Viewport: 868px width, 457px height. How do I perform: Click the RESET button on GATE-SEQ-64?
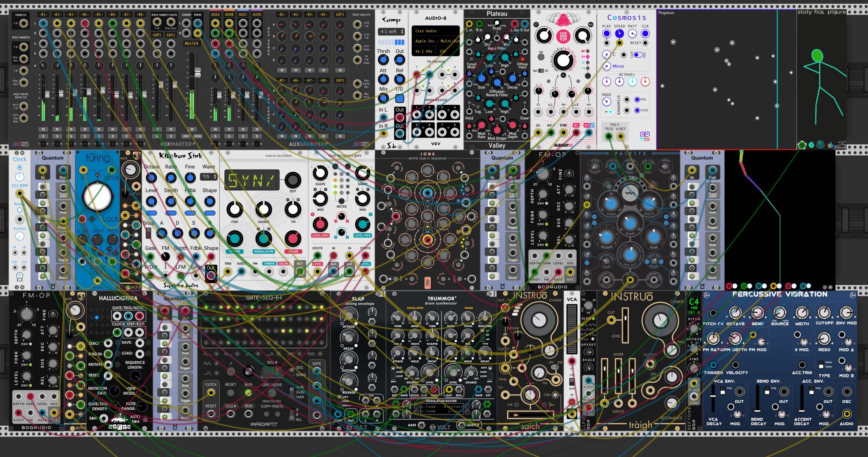(231, 393)
